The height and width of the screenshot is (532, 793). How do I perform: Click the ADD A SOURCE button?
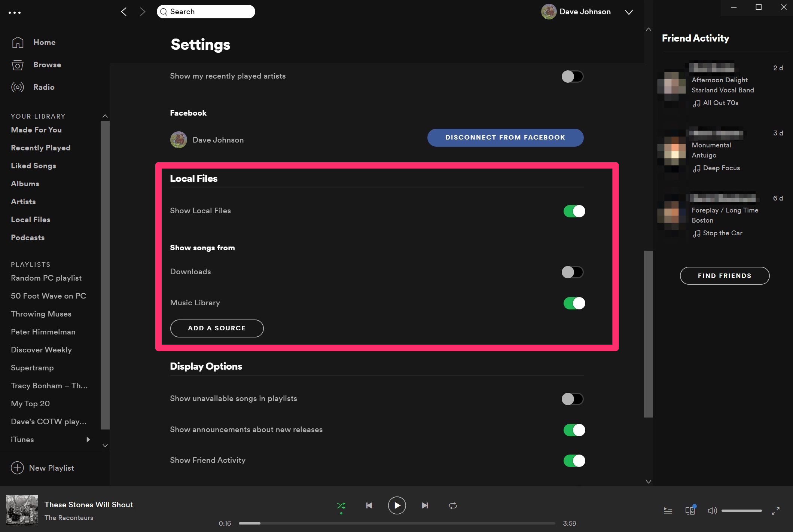[216, 328]
